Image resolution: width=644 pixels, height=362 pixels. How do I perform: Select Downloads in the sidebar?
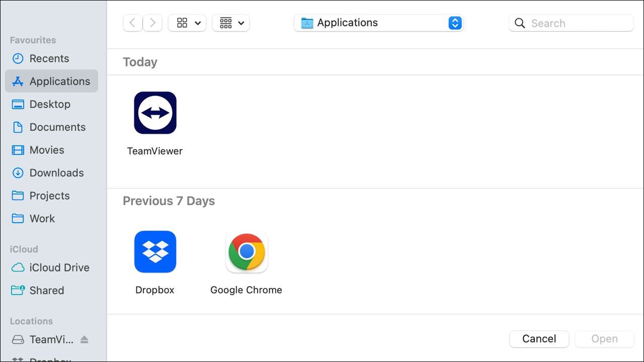pyautogui.click(x=57, y=172)
